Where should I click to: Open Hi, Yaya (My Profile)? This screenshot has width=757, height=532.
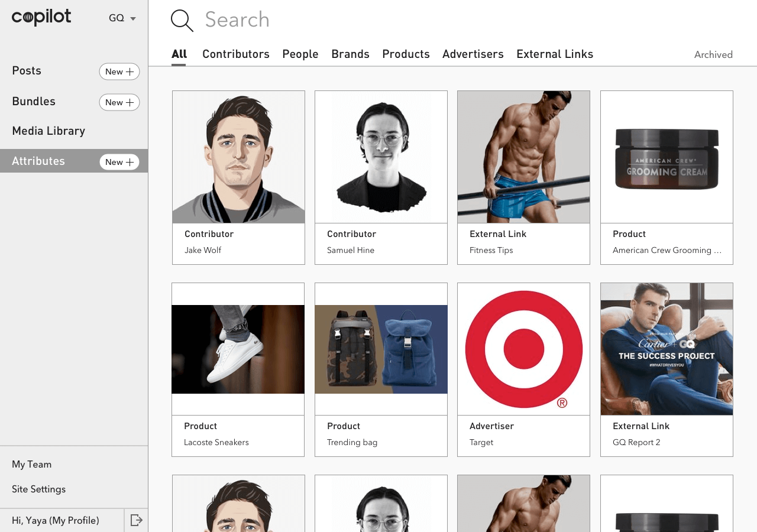tap(56, 521)
